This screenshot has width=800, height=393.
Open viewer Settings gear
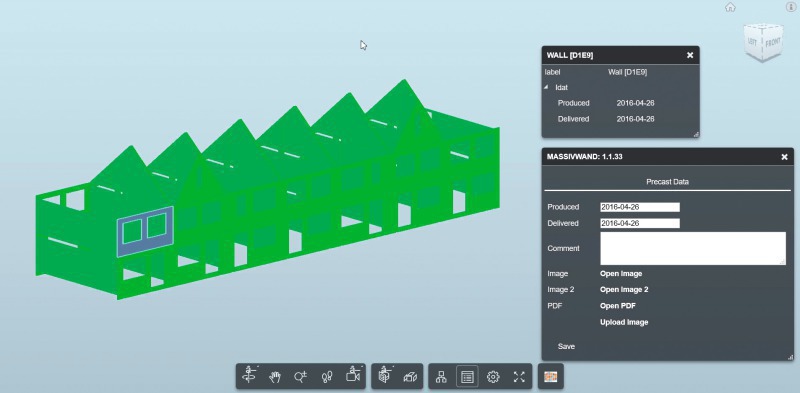(493, 377)
